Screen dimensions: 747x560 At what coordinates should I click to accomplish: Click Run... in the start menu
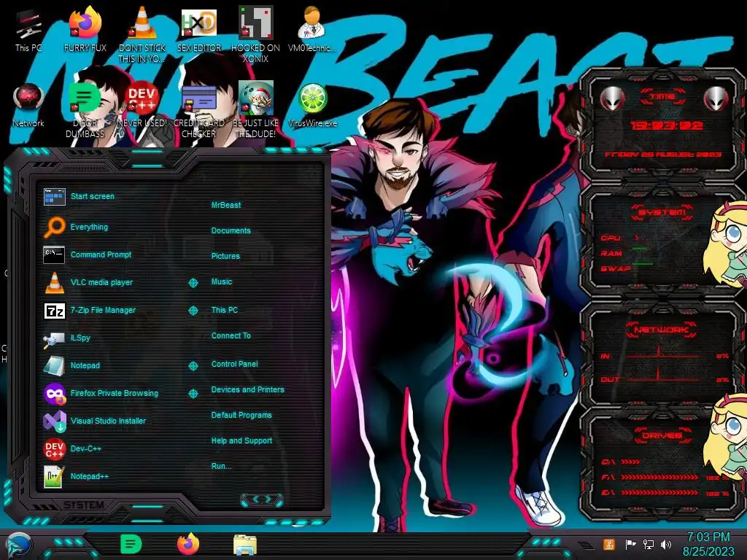point(221,466)
